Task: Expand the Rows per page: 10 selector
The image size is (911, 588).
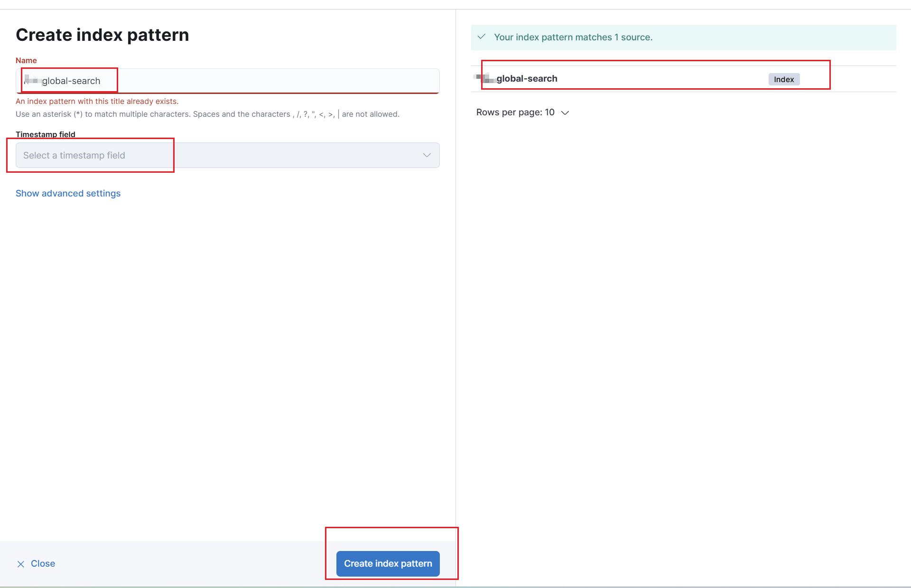Action: (x=515, y=112)
